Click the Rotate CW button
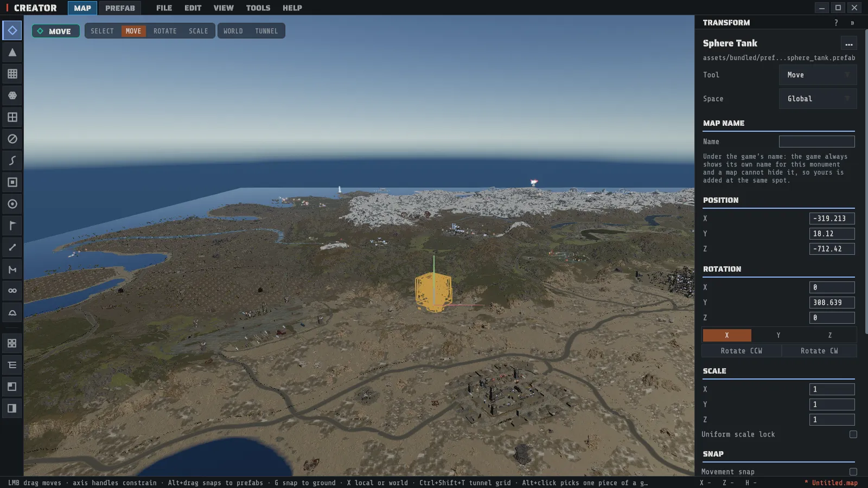This screenshot has height=488, width=868. click(819, 351)
